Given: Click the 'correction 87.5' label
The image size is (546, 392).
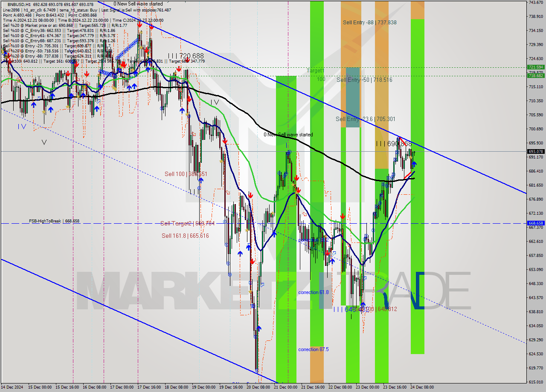Looking at the screenshot, I should (x=314, y=349).
